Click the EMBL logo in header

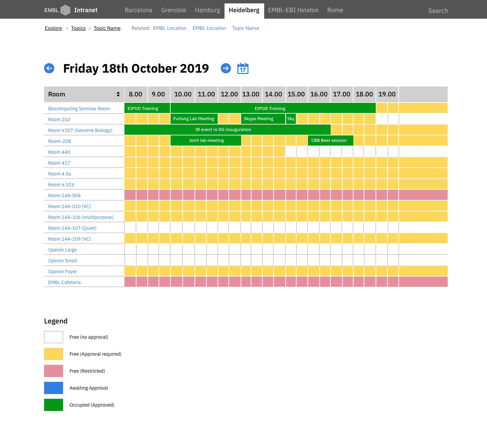(x=57, y=10)
